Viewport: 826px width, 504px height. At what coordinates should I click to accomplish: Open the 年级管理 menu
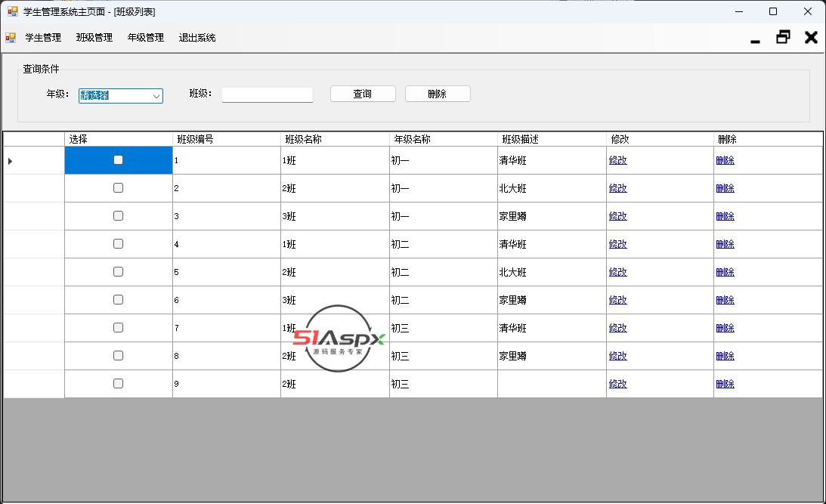point(146,38)
